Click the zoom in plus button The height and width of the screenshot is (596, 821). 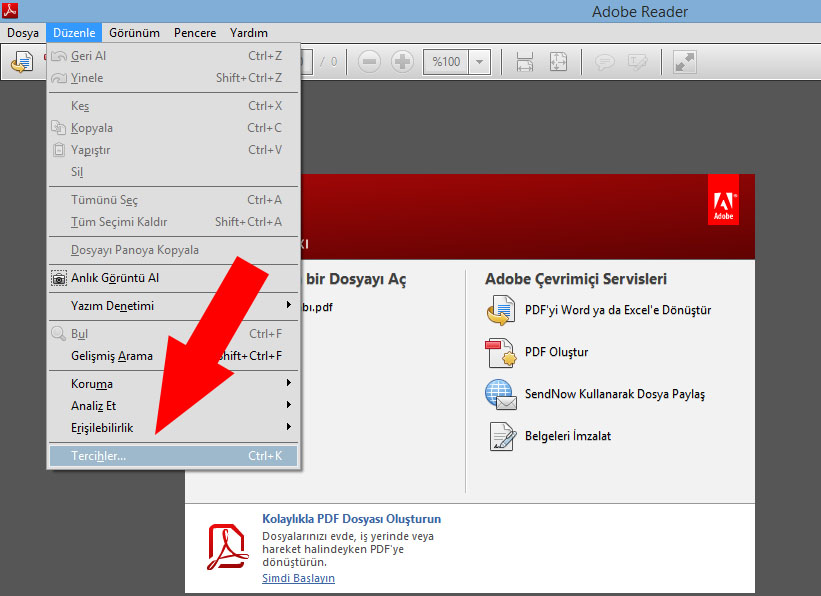402,62
